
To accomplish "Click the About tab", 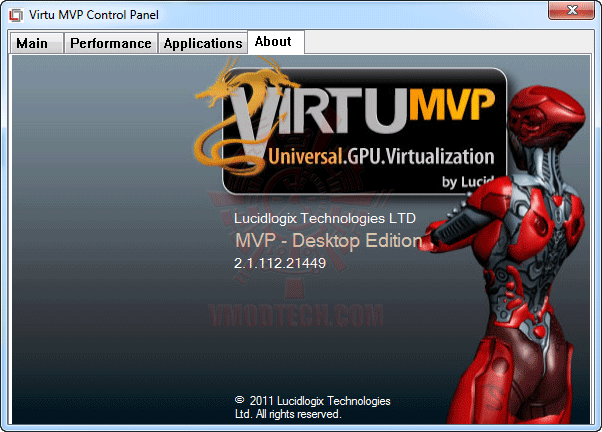I will tap(276, 42).
